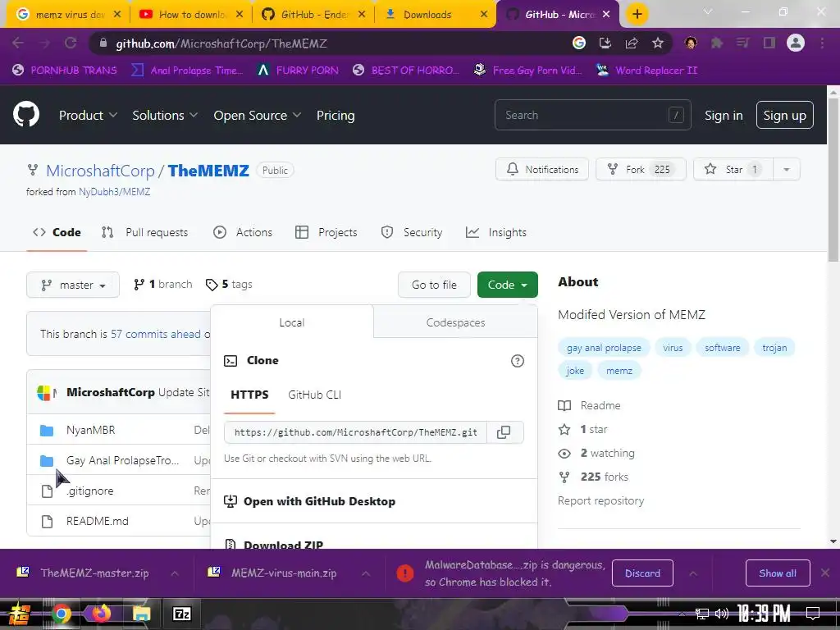Image resolution: width=840 pixels, height=630 pixels.
Task: Toggle Chrome side panel icon
Action: 769,43
